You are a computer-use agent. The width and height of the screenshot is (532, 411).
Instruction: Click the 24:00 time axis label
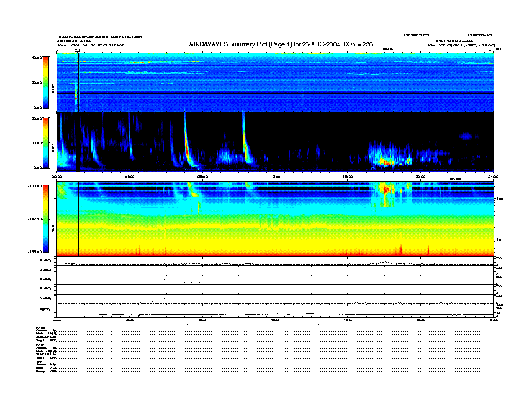(x=493, y=177)
